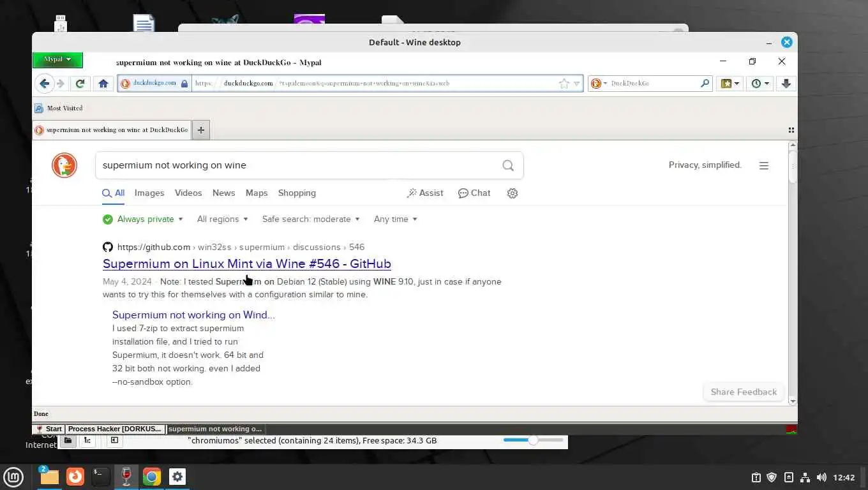Select the Wine glass panel icon

coord(126,477)
